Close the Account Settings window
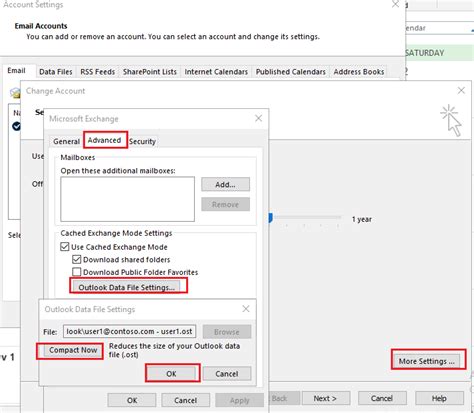 (x=395, y=4)
